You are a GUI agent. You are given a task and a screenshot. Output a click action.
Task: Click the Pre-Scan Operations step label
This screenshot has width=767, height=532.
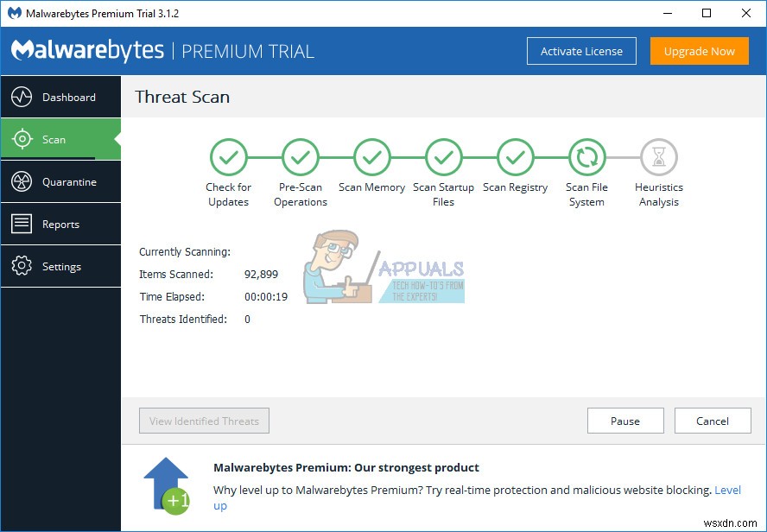[301, 194]
